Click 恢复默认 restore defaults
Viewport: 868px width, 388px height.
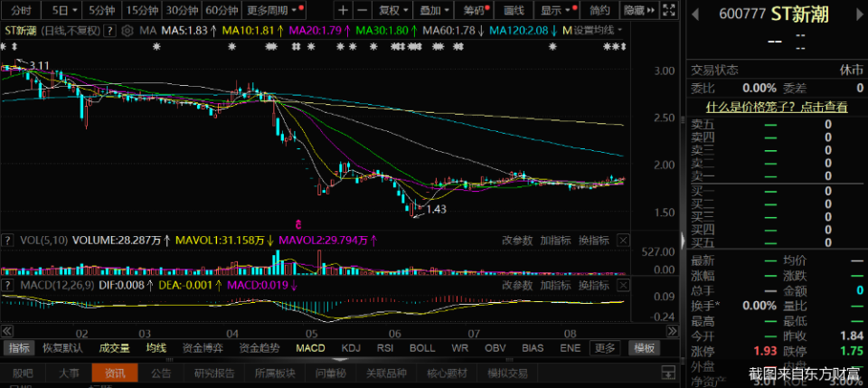(x=62, y=348)
